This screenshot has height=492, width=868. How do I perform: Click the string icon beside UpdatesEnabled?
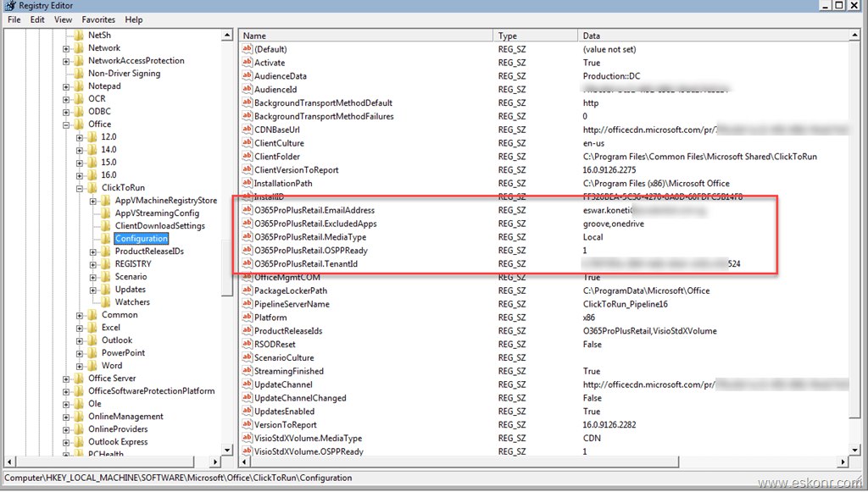pos(247,412)
